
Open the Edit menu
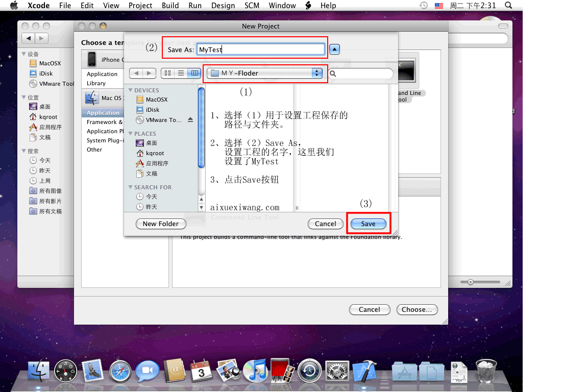point(87,5)
